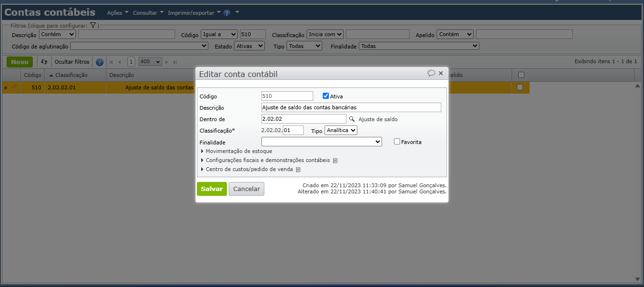
Task: Click the Código field in the dialog
Action: point(287,96)
